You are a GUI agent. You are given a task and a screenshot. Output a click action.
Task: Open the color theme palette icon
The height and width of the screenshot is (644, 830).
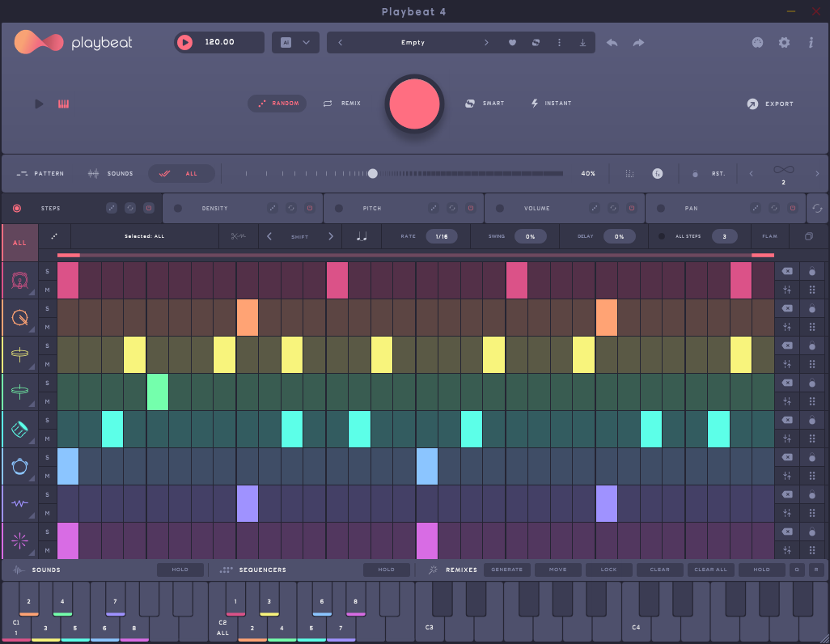pos(757,42)
